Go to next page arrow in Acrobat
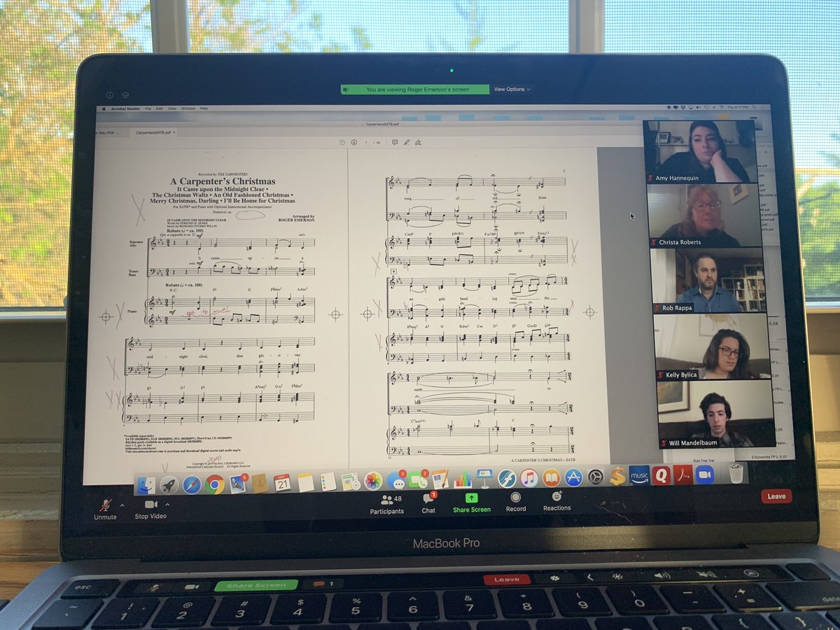This screenshot has height=630, width=840. click(x=354, y=142)
